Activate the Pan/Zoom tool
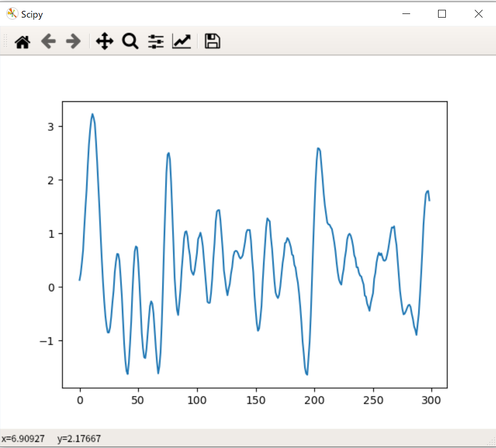The image size is (496, 448). click(104, 41)
